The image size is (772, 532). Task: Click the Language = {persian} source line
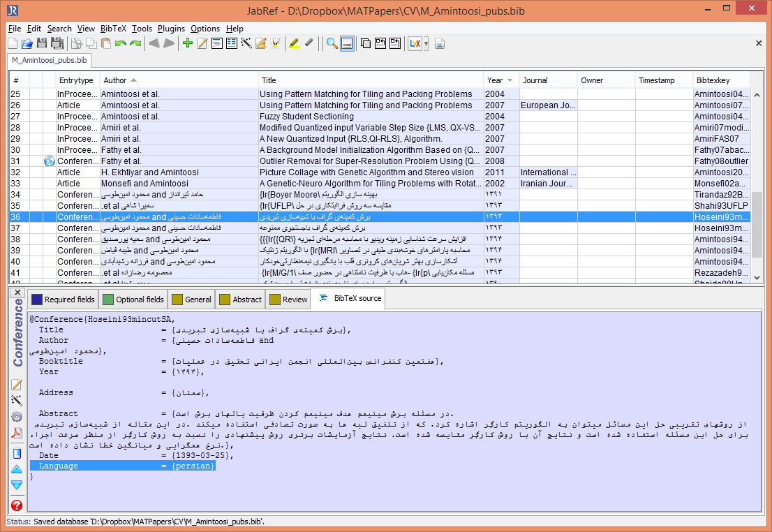coord(123,466)
